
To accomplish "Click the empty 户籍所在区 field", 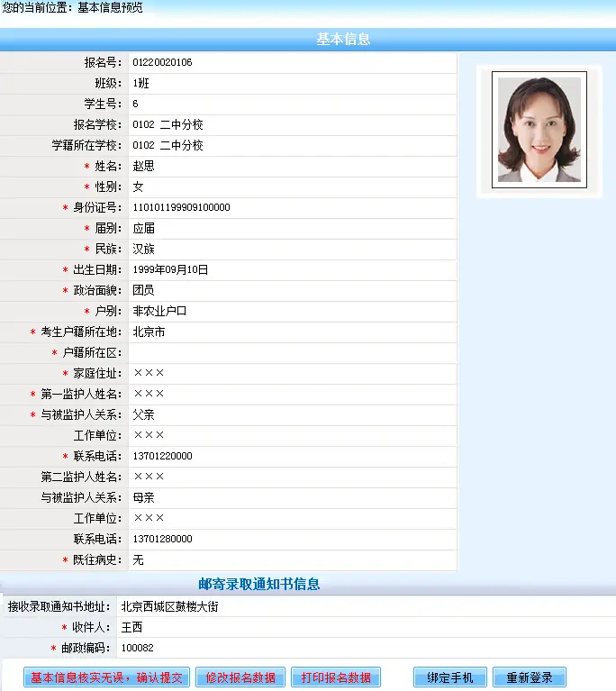I will (x=293, y=353).
